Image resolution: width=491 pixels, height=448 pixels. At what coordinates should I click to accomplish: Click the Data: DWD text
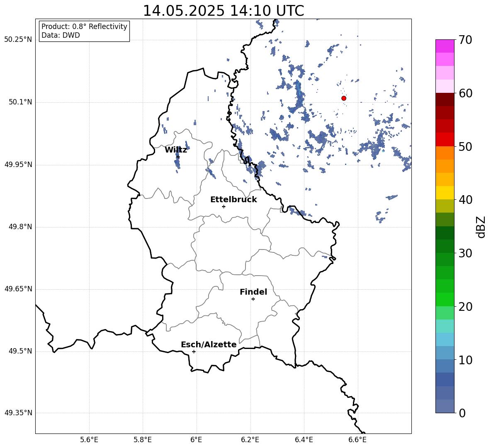(61, 35)
